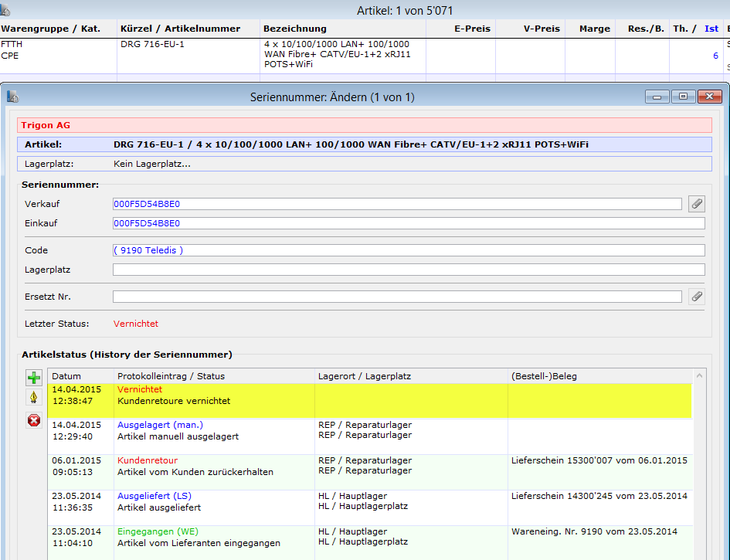
Task: Click the Code field showing 9190 Teledis
Action: pos(408,250)
